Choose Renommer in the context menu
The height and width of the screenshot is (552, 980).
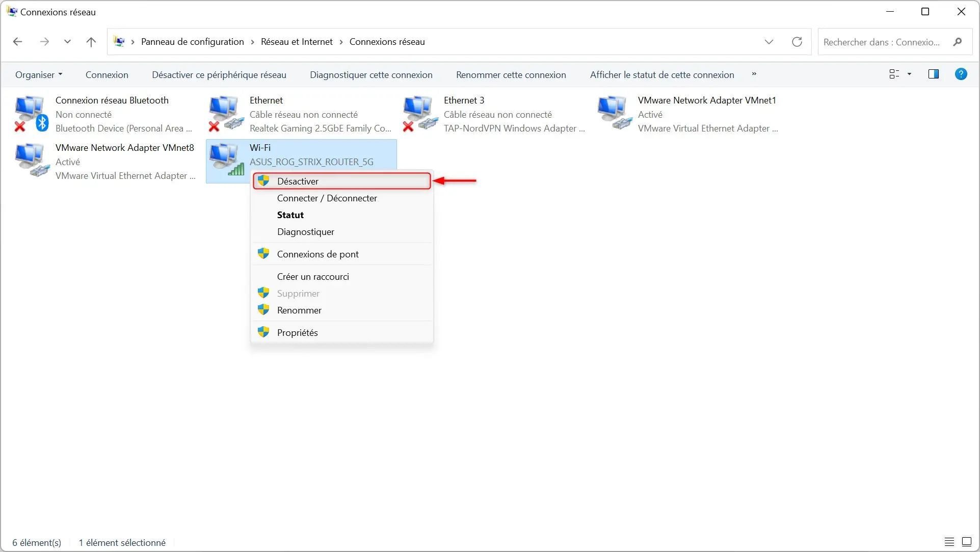(341, 310)
